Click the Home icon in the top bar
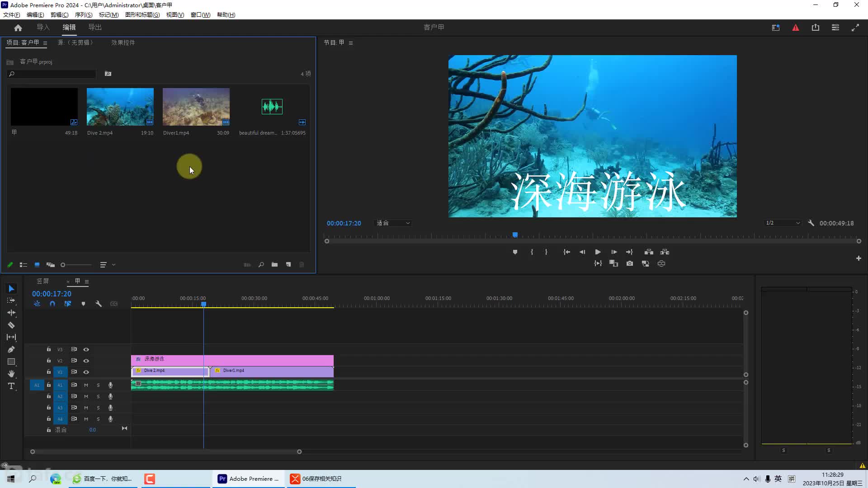The width and height of the screenshot is (868, 488). click(18, 28)
